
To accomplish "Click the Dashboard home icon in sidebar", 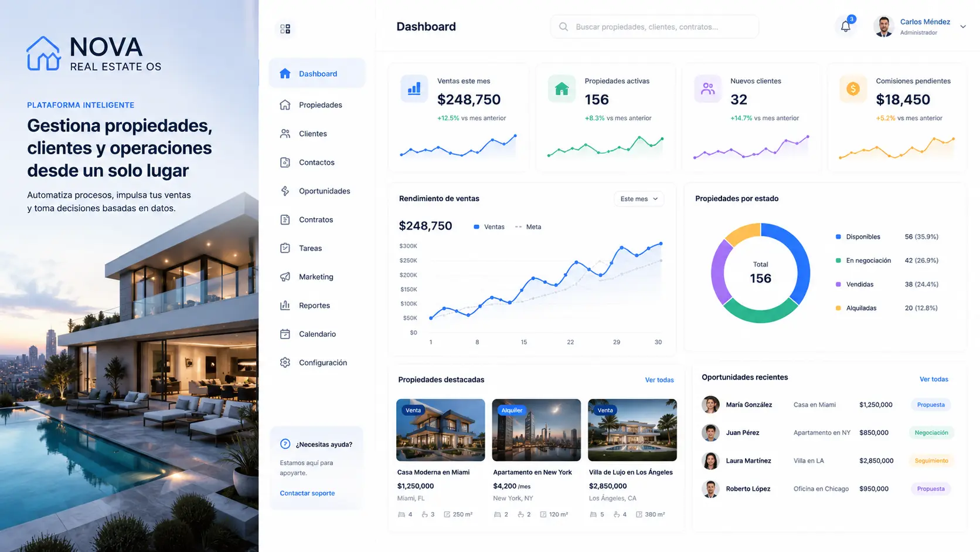I will pyautogui.click(x=285, y=73).
